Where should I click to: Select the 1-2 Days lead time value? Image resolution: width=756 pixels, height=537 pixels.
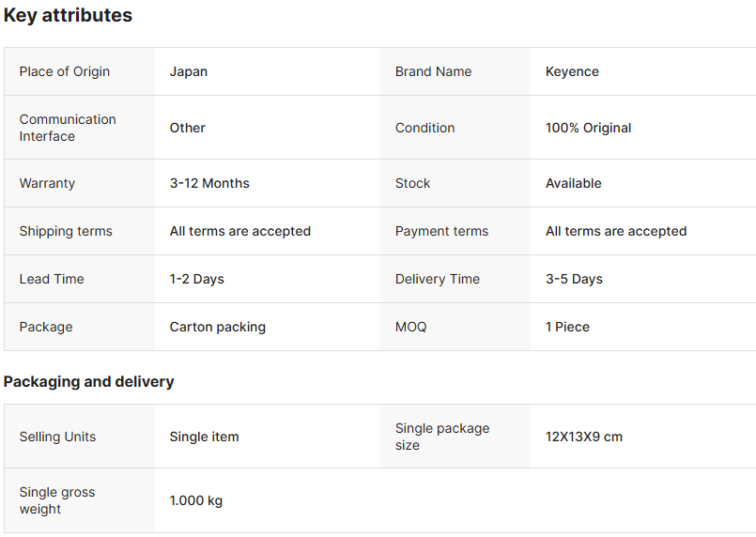tap(196, 279)
